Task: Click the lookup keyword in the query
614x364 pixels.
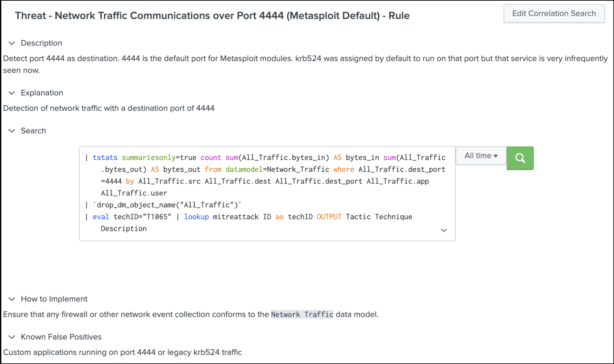Action: pyautogui.click(x=196, y=217)
